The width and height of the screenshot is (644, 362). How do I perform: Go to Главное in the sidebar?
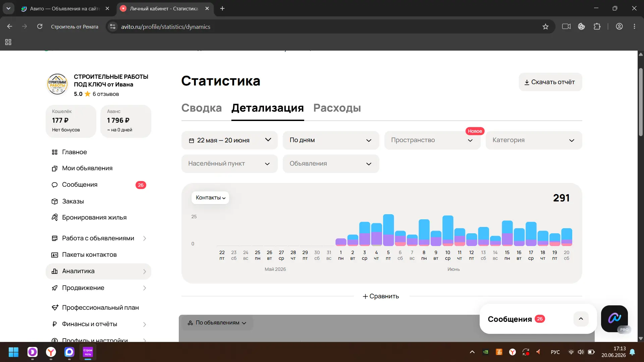[x=74, y=152]
